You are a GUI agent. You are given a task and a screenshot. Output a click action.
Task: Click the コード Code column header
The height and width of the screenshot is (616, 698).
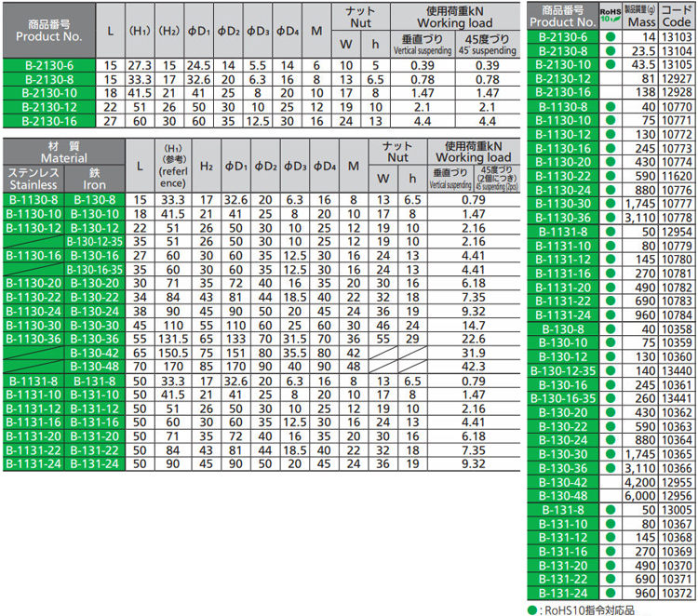(677, 15)
